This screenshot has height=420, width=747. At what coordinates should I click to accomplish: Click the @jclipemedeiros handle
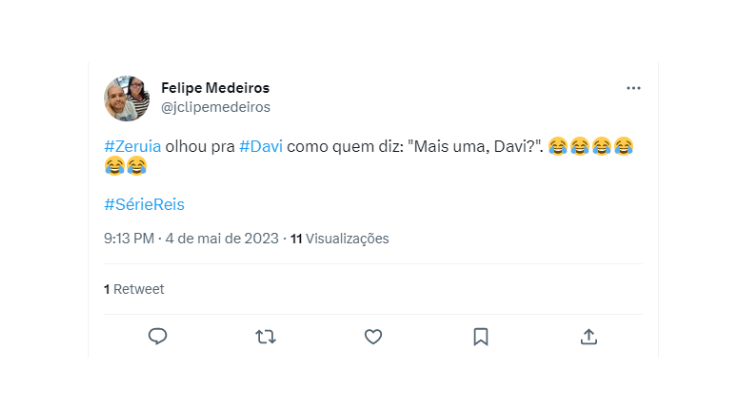click(x=215, y=106)
